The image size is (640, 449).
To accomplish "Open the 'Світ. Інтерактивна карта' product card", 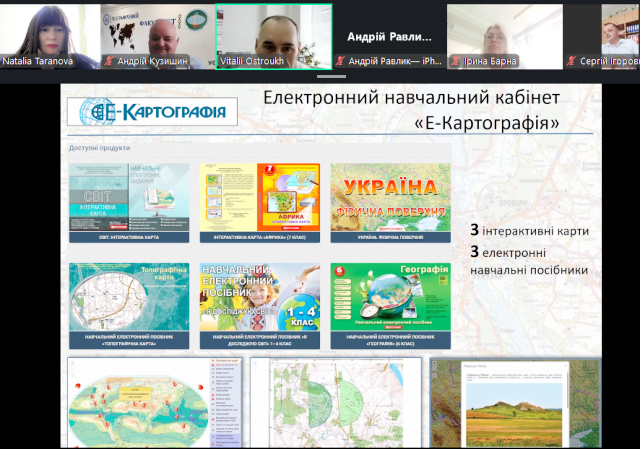I will click(129, 203).
